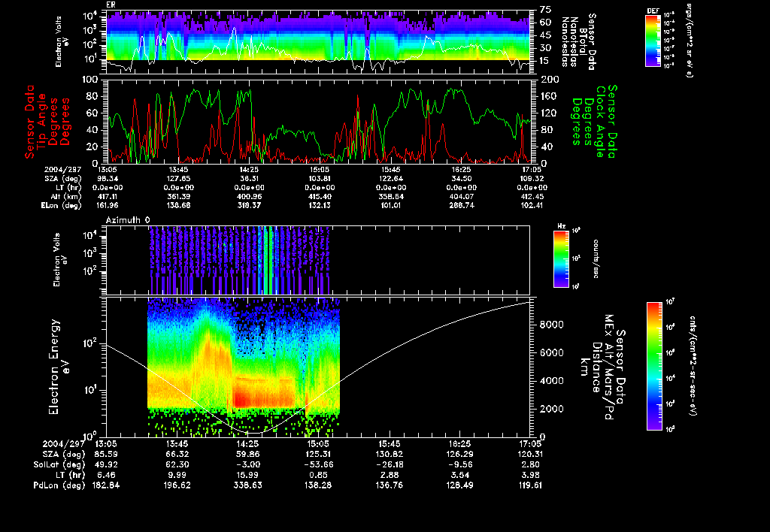Click the ELon value '161.96'
Image resolution: width=770 pixels, height=532 pixels.
pos(108,206)
